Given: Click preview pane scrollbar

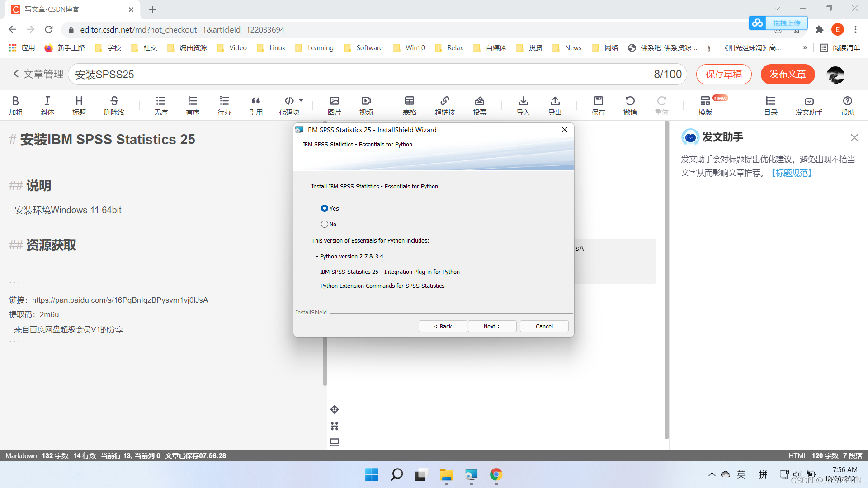Looking at the screenshot, I should tap(666, 280).
